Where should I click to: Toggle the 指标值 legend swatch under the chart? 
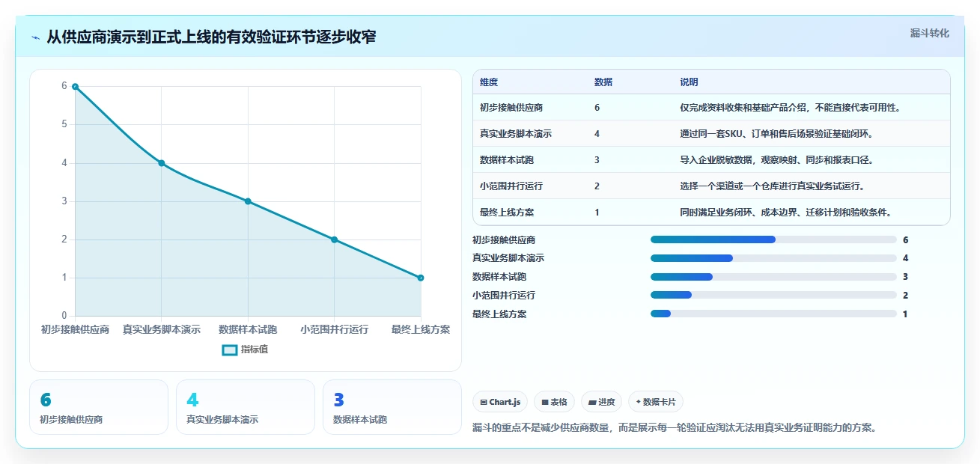click(230, 349)
